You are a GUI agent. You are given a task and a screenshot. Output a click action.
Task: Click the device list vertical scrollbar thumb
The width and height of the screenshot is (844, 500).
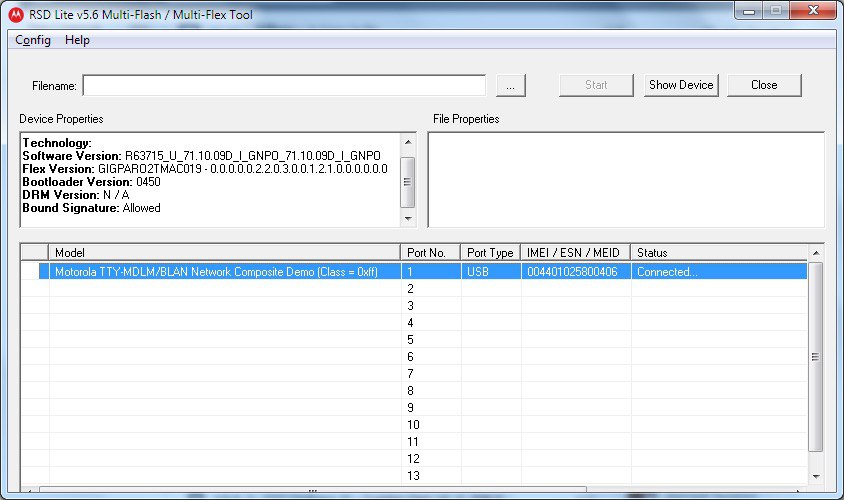(x=816, y=357)
